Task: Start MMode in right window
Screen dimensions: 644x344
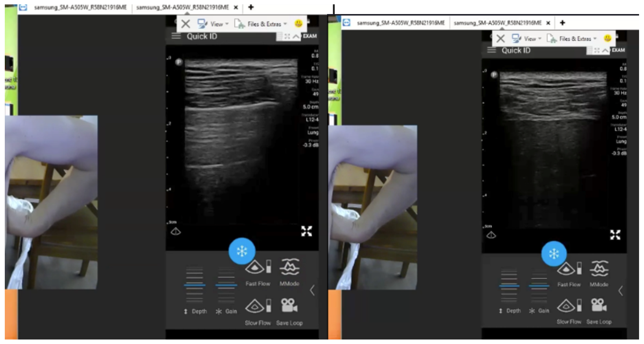Action: (599, 274)
